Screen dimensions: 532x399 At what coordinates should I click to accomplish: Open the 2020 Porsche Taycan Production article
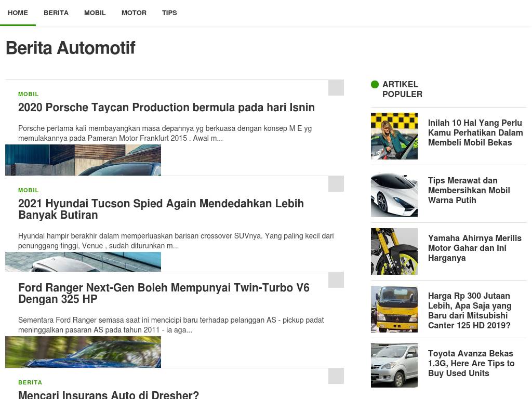166,107
